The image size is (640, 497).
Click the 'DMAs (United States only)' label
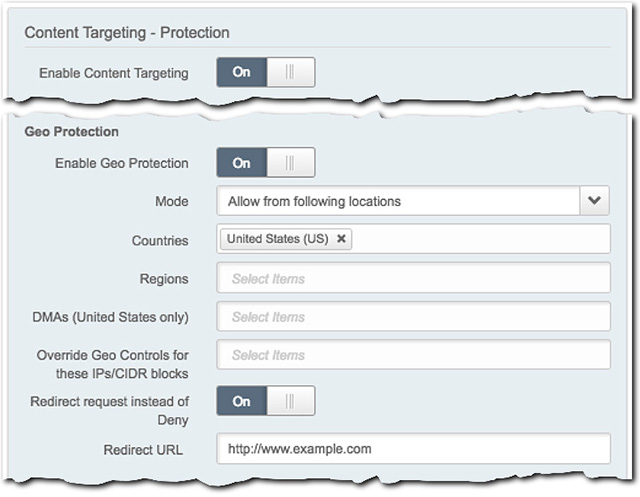pos(110,317)
